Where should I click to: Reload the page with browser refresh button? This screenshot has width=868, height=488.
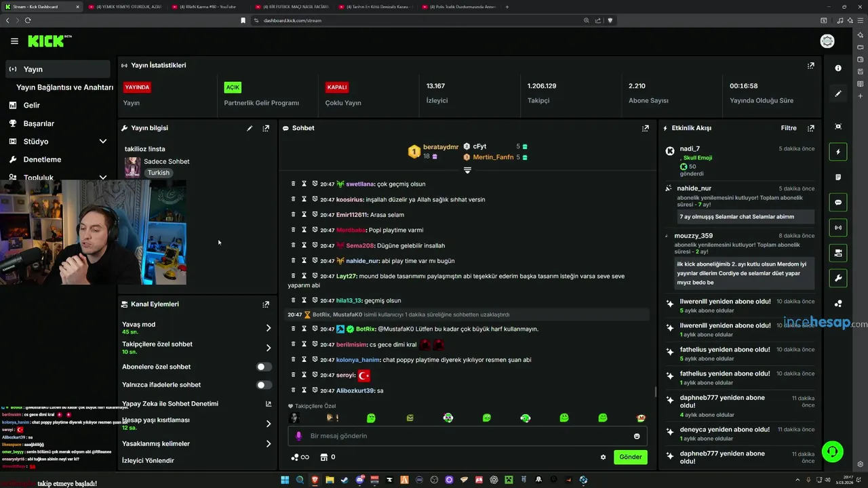click(x=28, y=20)
